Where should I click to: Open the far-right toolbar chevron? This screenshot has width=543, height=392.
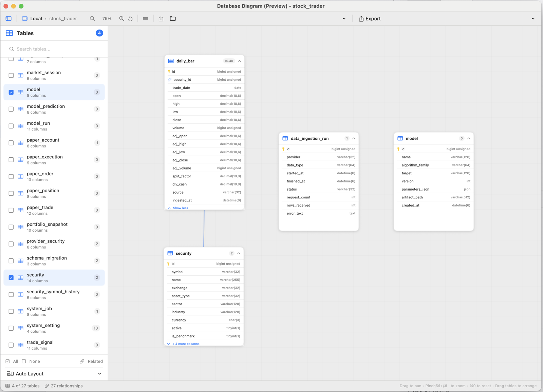(x=533, y=19)
